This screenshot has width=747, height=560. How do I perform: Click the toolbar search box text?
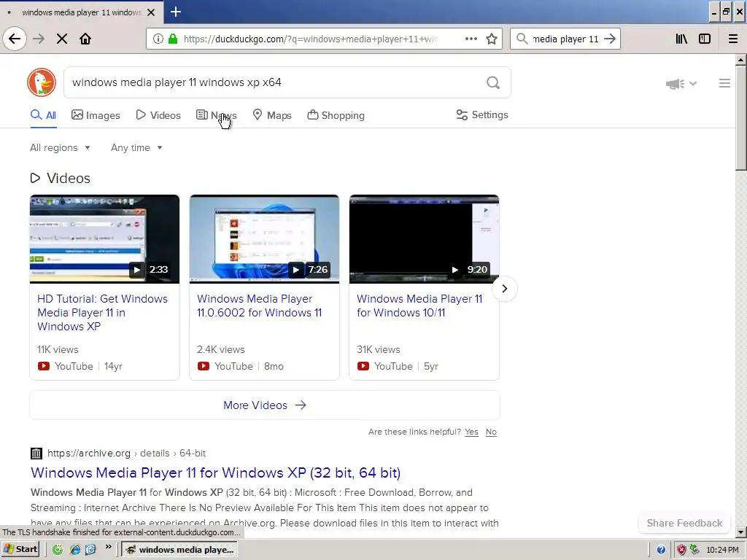[565, 39]
